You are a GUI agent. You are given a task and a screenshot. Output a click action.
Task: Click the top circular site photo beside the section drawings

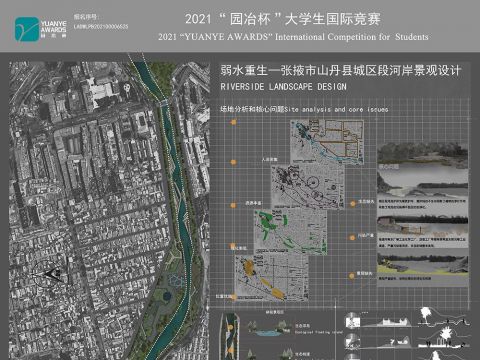click(x=353, y=320)
